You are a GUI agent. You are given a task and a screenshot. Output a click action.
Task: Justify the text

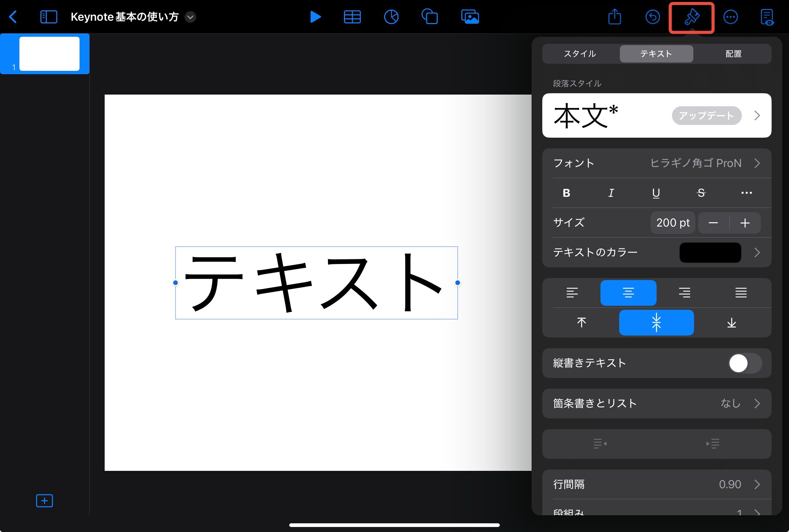[741, 292]
